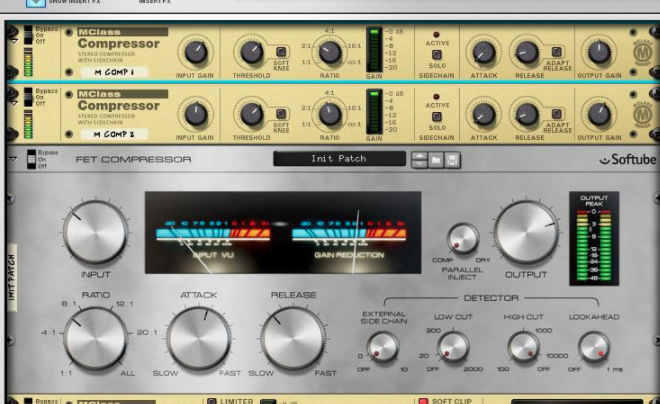
Task: Click the save patch floppy disk icon
Action: [x=452, y=160]
